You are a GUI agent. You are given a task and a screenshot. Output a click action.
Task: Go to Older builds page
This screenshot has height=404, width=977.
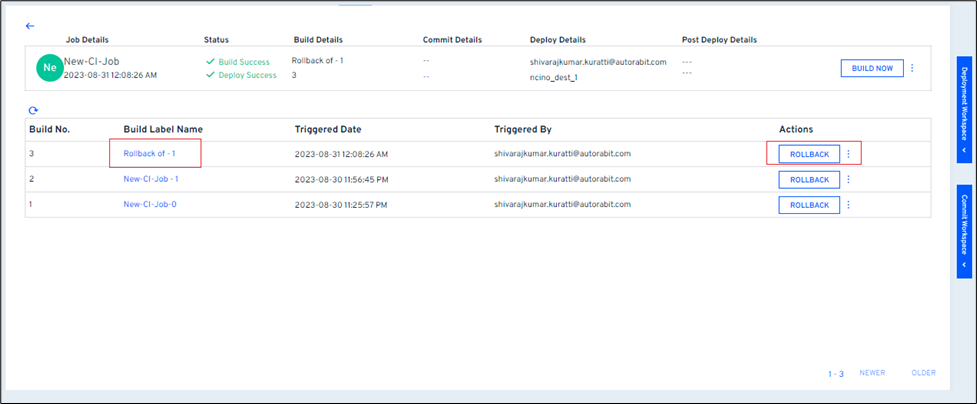[x=923, y=373]
